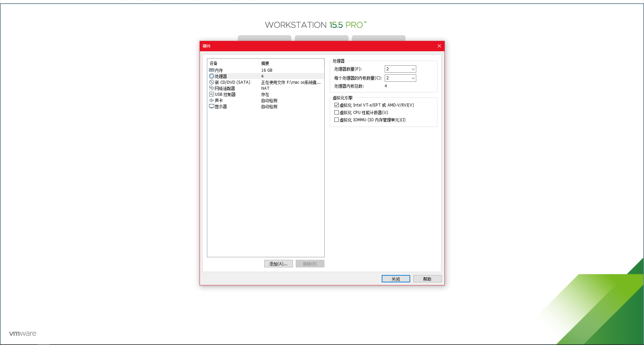Open the 每个处理器的内核数量 dropdown
The height and width of the screenshot is (345, 644).
click(x=400, y=78)
